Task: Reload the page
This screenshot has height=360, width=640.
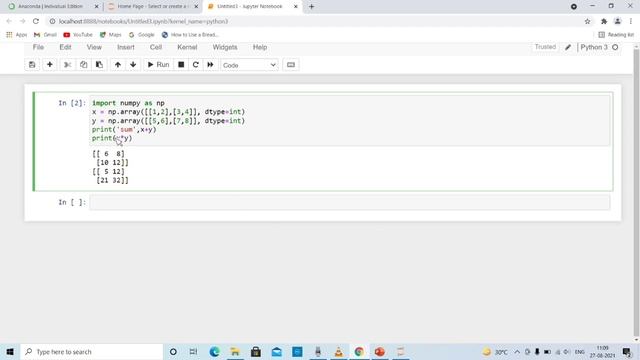Action: (36, 21)
